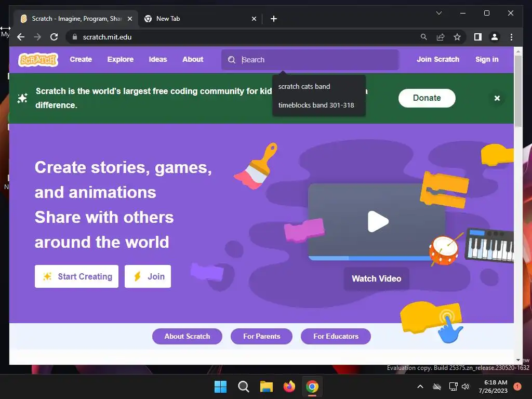Image resolution: width=532 pixels, height=399 pixels.
Task: Click the scrollbar down arrow
Action: 518,360
